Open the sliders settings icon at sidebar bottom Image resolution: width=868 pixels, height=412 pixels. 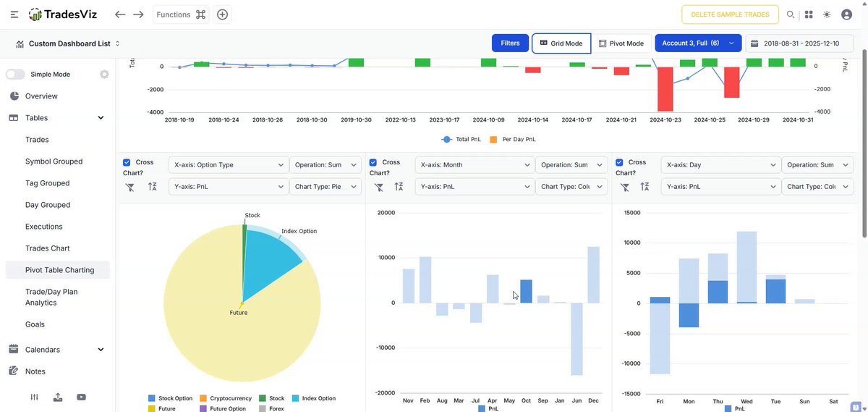[34, 397]
